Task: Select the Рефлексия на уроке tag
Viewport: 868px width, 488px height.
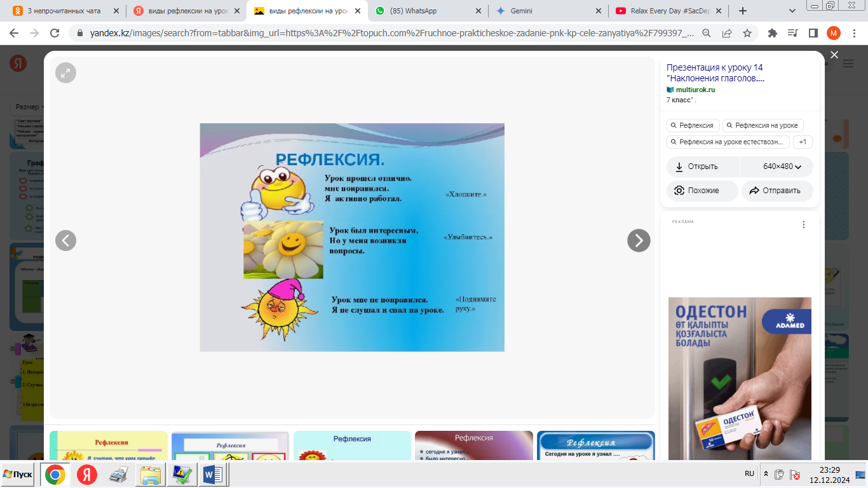Action: pos(763,125)
